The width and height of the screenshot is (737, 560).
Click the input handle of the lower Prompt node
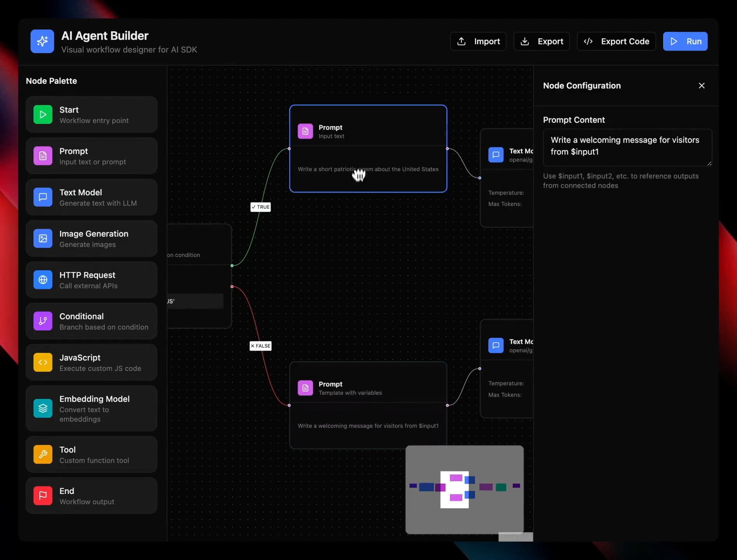pos(289,405)
